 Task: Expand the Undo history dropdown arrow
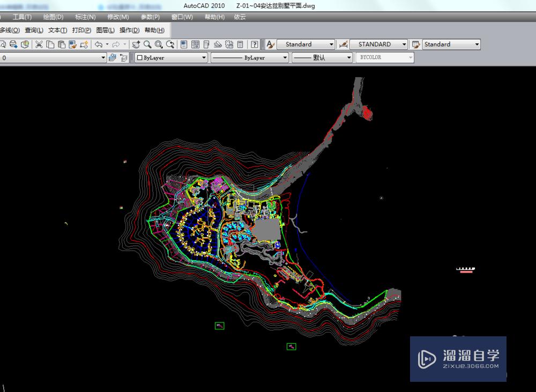(107, 44)
